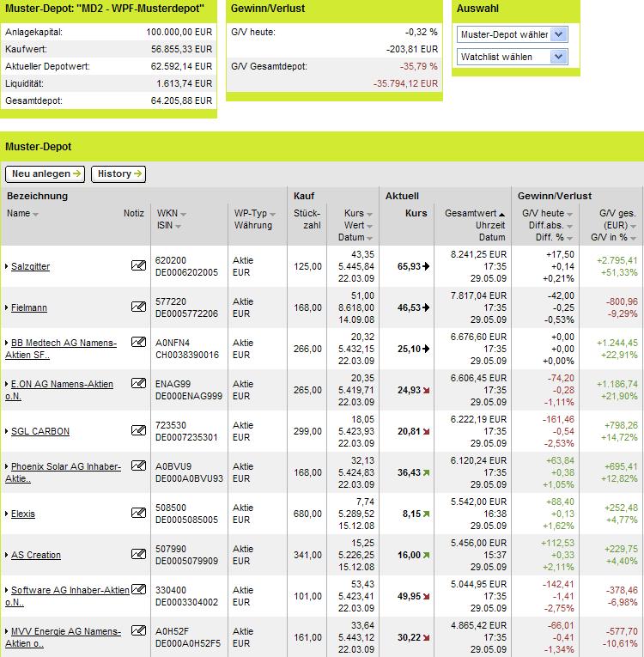Open the History button

(118, 173)
